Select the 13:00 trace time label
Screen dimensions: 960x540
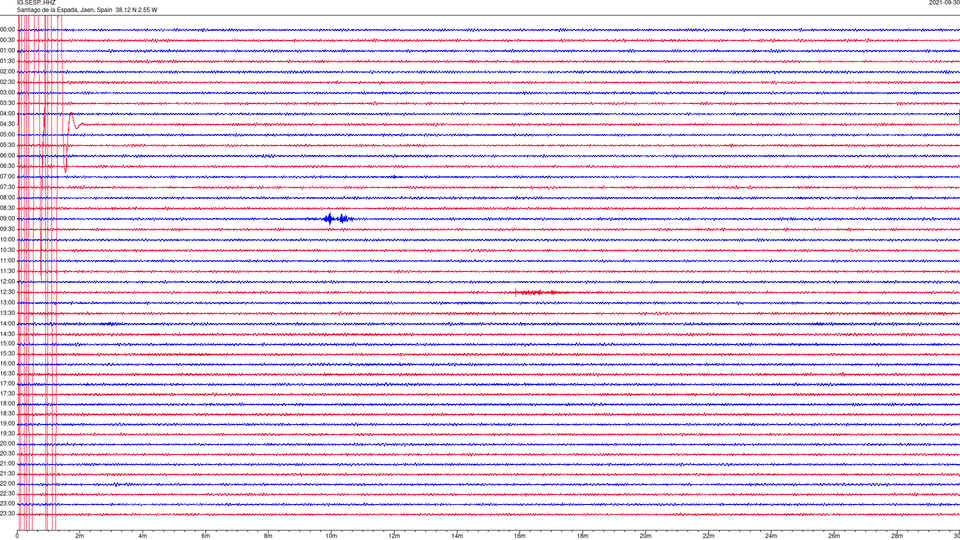tap(7, 302)
